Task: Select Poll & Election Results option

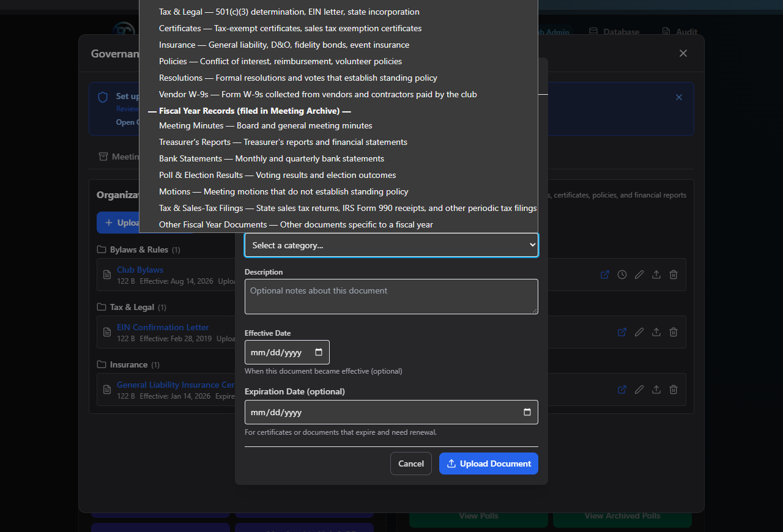Action: pyautogui.click(x=339, y=175)
